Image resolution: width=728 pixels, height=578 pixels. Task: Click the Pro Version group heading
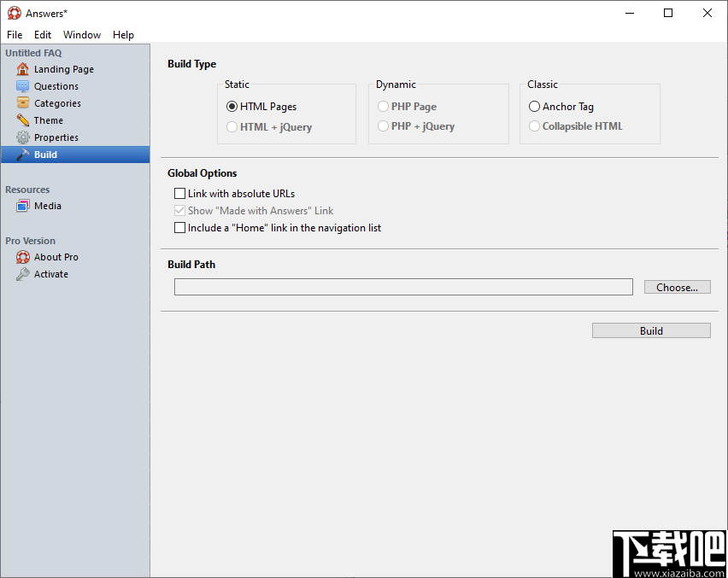click(x=30, y=241)
